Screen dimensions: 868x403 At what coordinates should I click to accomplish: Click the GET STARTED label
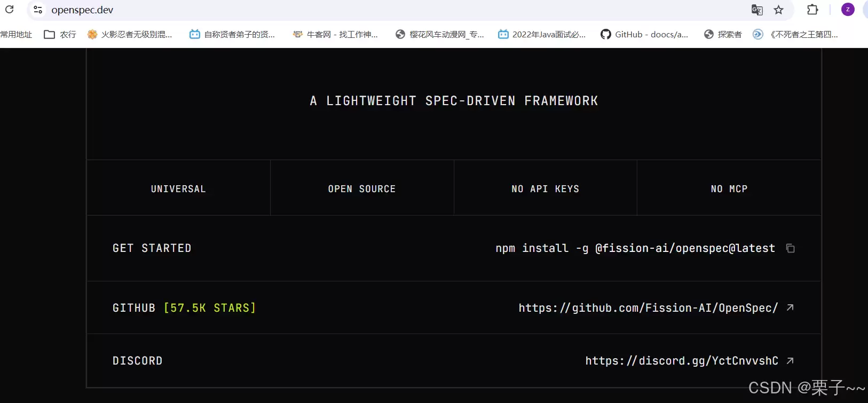152,248
